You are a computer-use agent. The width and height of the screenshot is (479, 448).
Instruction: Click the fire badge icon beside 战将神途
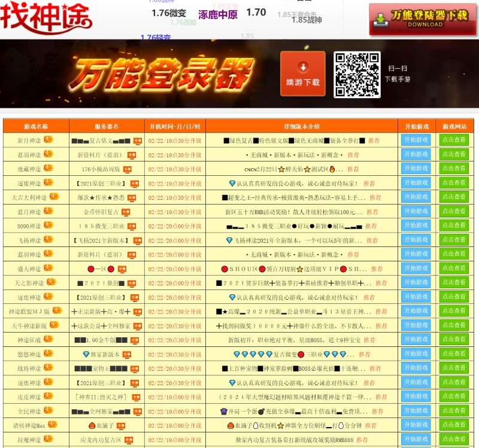point(48,368)
